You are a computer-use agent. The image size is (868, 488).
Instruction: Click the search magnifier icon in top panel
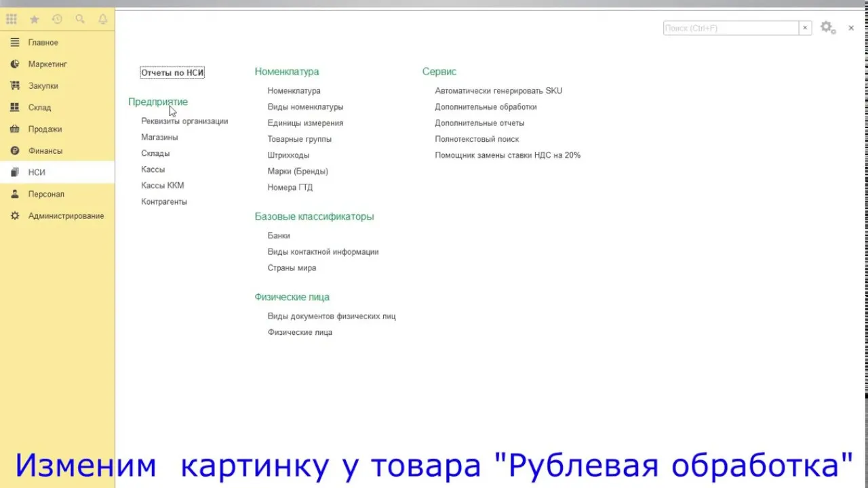coord(80,20)
